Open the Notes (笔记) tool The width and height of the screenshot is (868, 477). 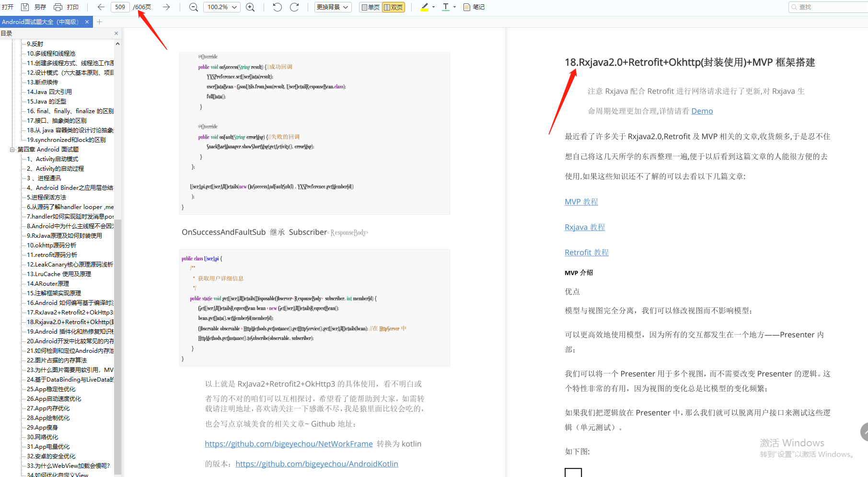tap(474, 7)
